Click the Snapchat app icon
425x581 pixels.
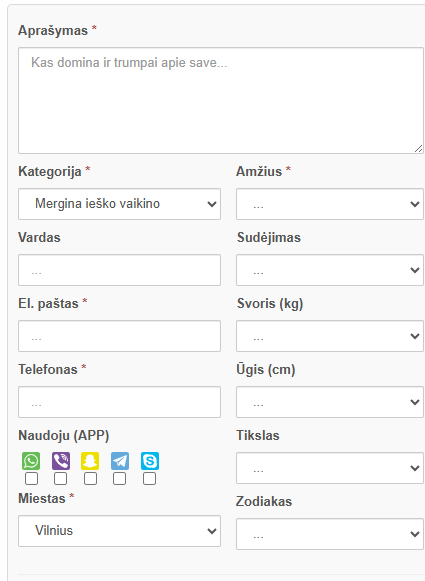(90, 461)
